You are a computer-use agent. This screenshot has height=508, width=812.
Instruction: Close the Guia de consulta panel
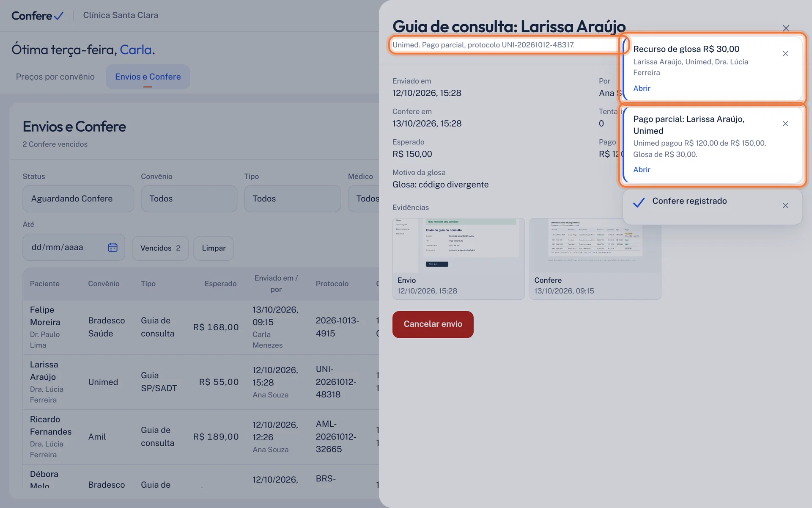point(786,28)
